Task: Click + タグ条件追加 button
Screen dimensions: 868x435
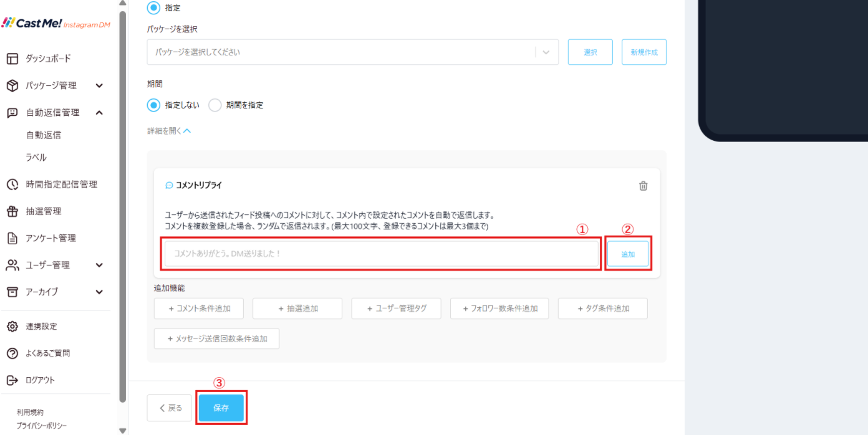Action: click(x=603, y=308)
